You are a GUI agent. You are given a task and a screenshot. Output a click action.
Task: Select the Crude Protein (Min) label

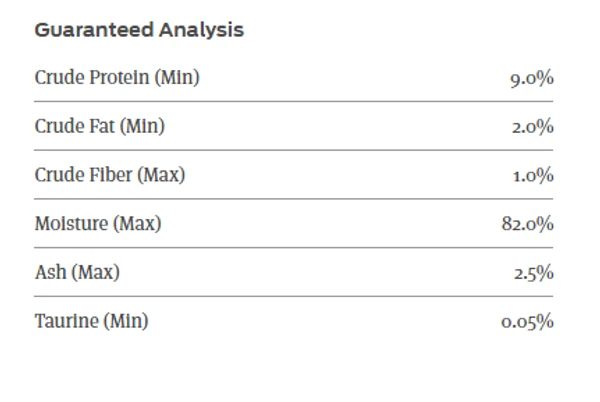(117, 78)
